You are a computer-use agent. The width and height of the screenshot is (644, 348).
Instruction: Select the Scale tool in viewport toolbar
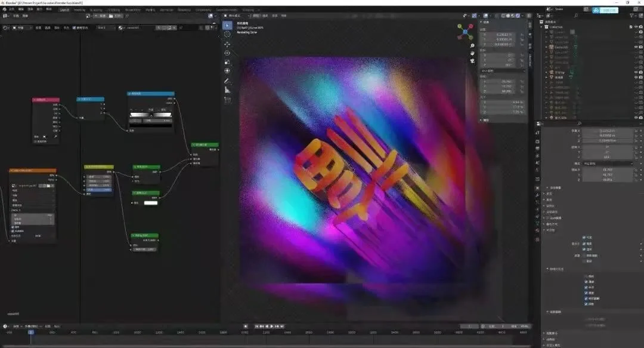pyautogui.click(x=227, y=62)
